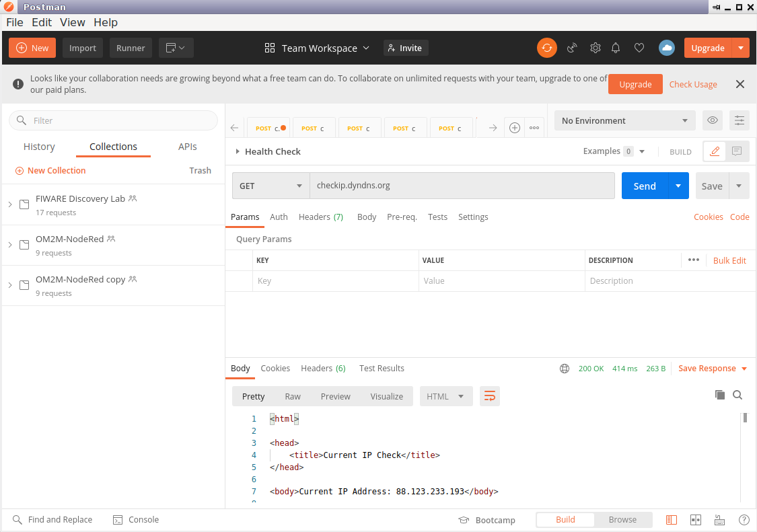
Task: Dismiss the upgrade banner
Action: (x=740, y=84)
